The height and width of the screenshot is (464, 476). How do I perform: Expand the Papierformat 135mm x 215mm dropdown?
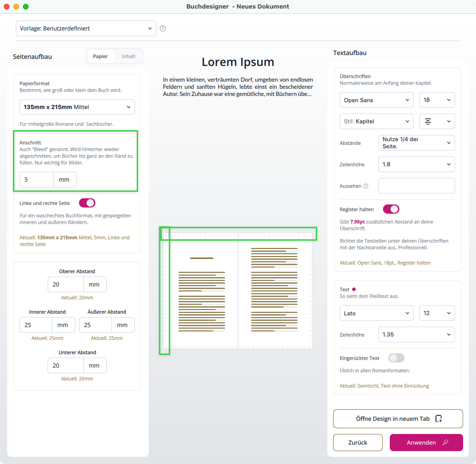coord(77,107)
